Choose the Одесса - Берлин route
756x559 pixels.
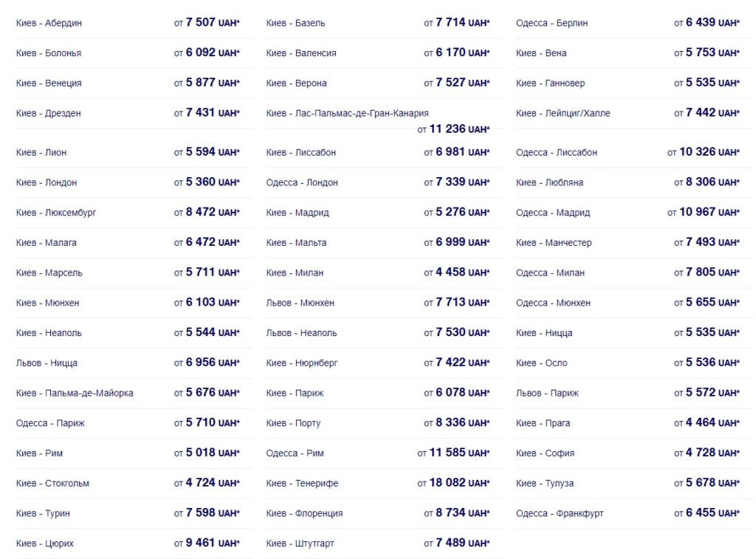pyautogui.click(x=551, y=23)
